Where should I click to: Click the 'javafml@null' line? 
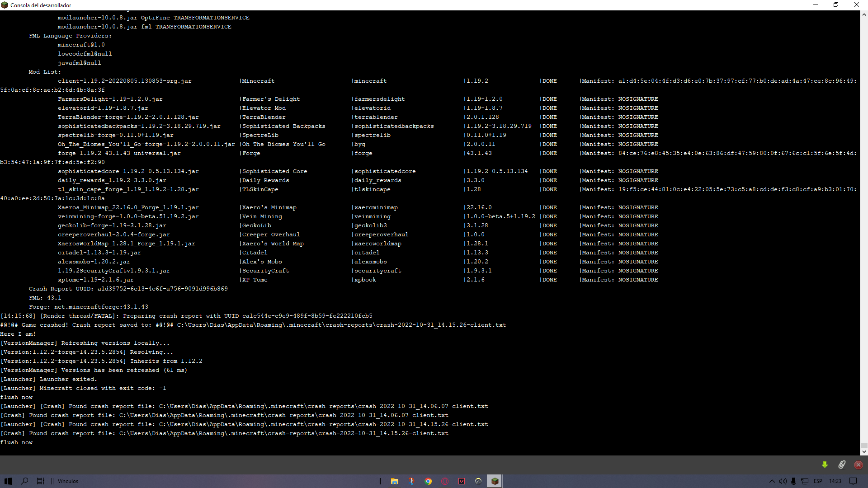tap(80, 63)
